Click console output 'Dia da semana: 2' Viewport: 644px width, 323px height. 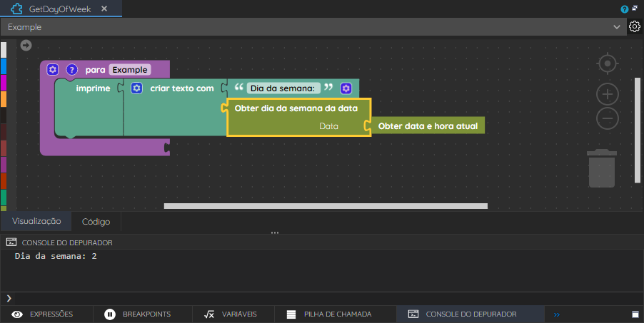56,256
